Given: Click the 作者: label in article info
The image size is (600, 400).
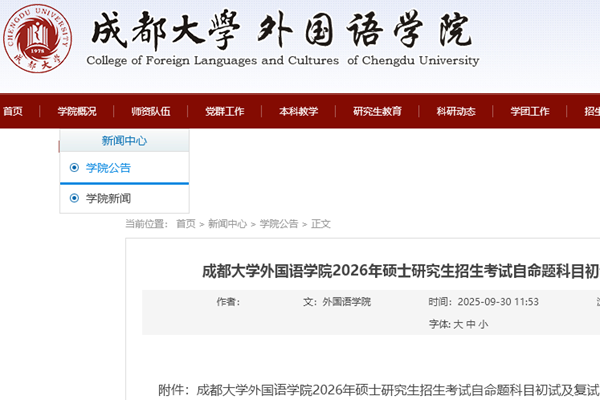Looking at the screenshot, I should [228, 302].
